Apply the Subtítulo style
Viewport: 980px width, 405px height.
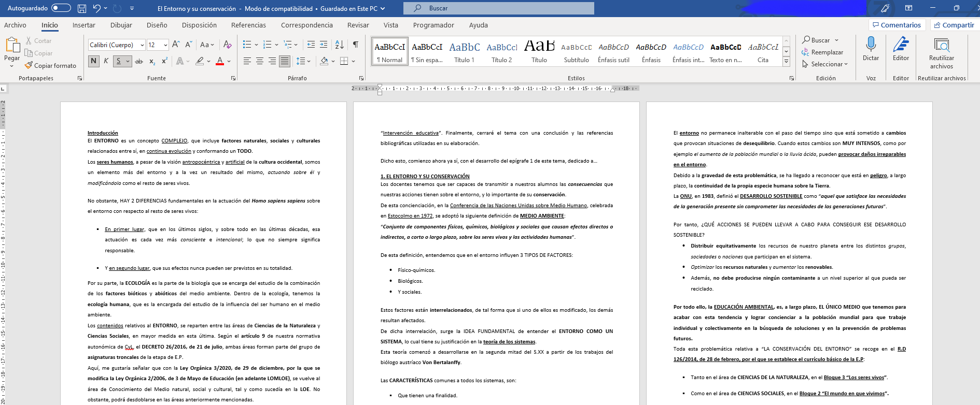(577, 51)
